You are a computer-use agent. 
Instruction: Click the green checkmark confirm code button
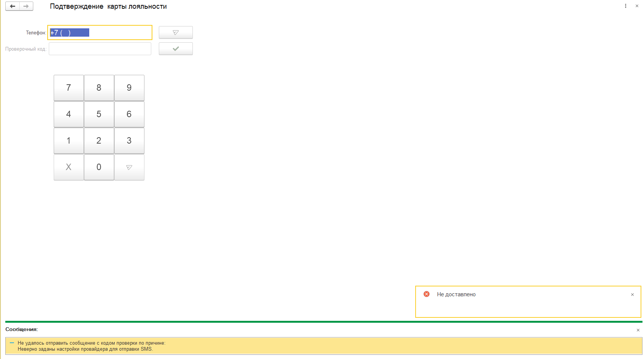click(x=175, y=49)
